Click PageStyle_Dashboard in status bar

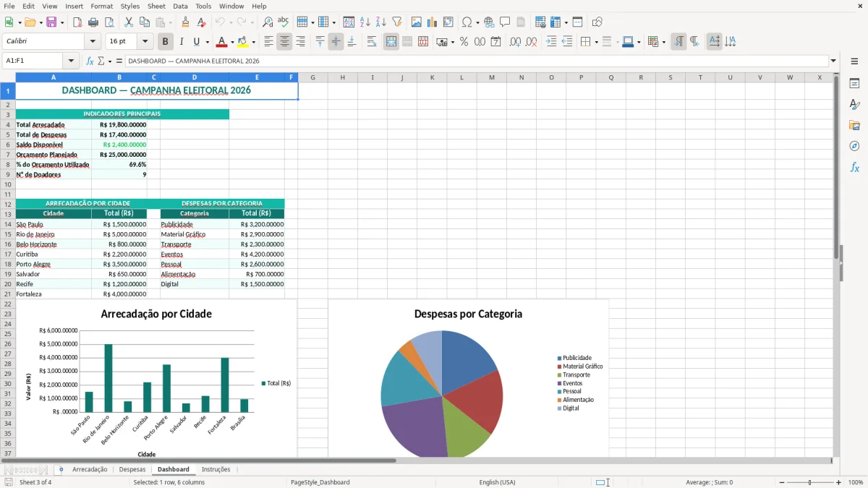[320, 482]
